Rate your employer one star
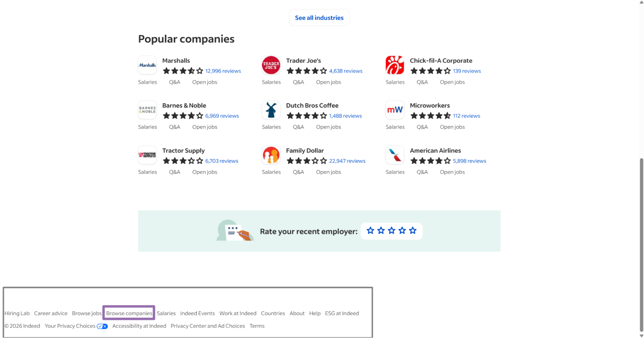The image size is (644, 338). click(370, 231)
